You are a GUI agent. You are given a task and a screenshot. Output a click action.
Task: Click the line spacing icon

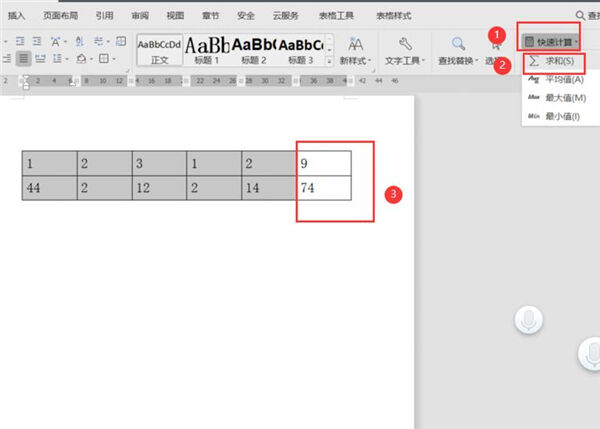tap(57, 59)
